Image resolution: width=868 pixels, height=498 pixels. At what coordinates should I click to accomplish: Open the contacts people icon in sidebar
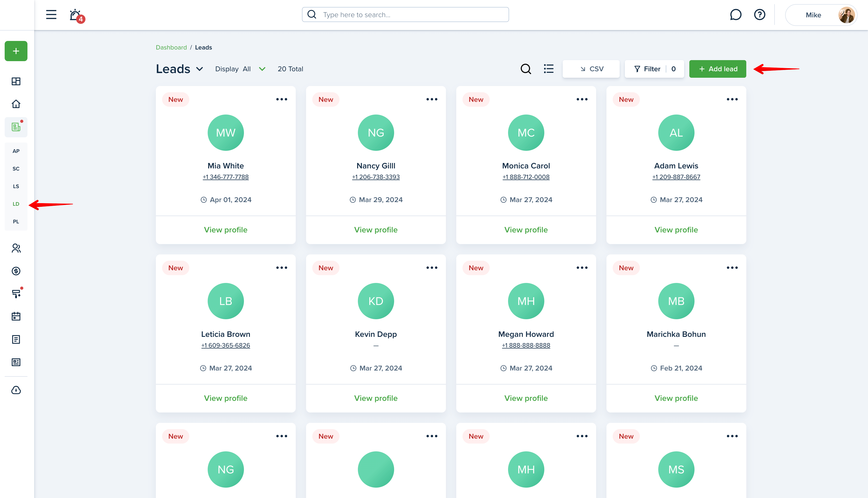point(16,248)
